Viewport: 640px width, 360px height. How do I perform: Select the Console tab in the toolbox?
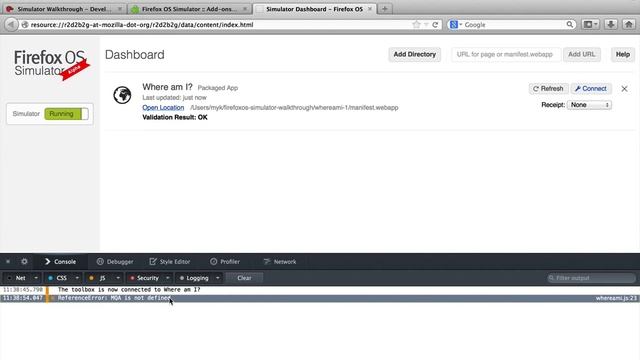(60, 262)
